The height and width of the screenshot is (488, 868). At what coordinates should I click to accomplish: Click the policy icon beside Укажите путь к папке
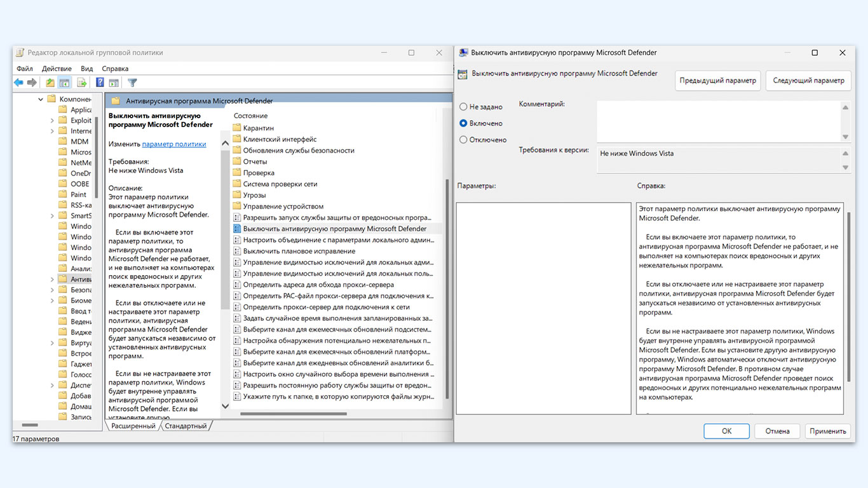click(237, 396)
